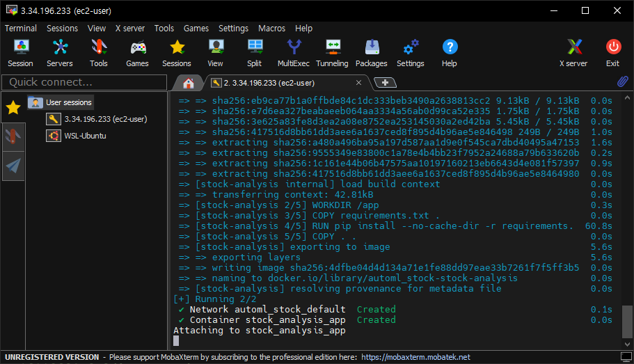Open the Tools sidebar tab with knife icon

pos(13,137)
